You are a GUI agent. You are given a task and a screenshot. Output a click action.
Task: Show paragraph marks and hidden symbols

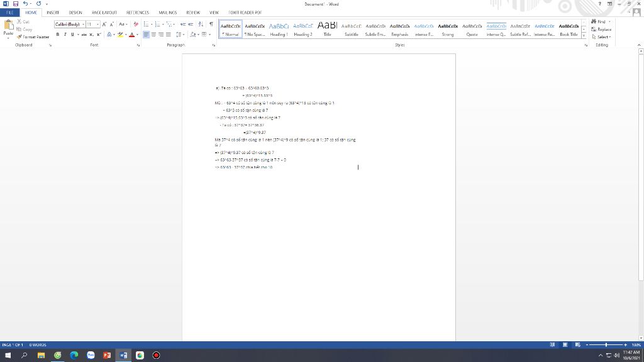click(211, 25)
